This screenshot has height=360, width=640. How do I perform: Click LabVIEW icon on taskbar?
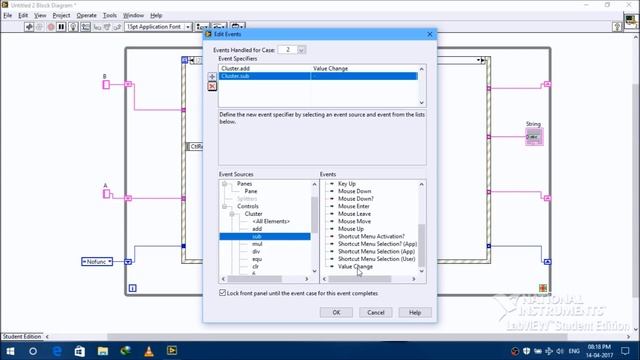click(x=172, y=351)
